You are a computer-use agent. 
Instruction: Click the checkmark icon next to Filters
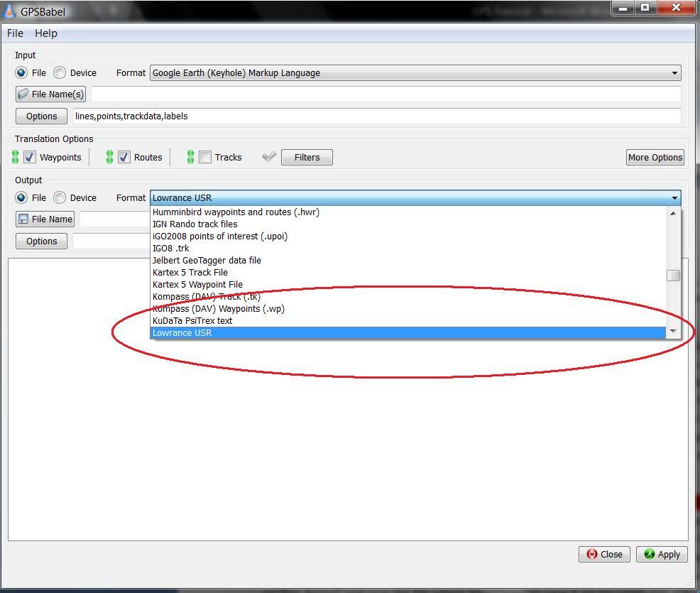click(x=268, y=157)
